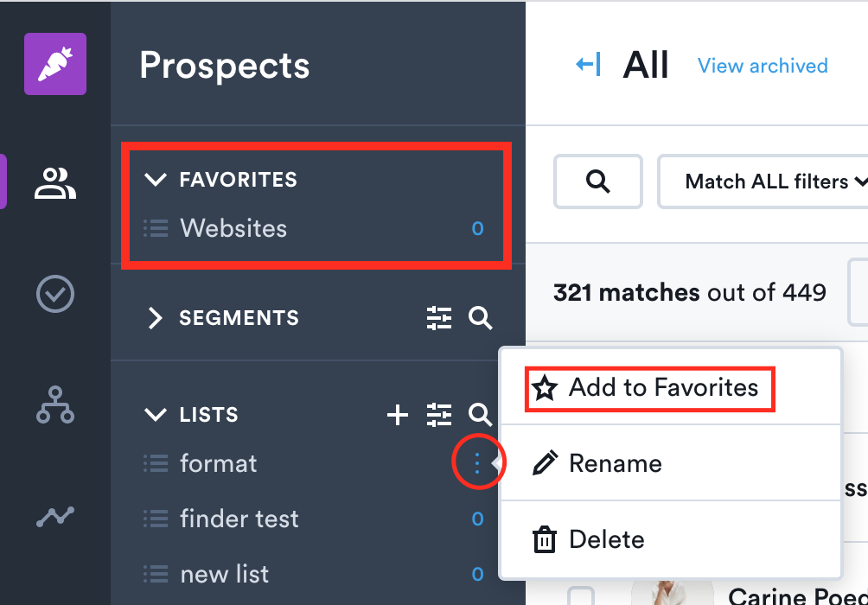Open the analytics line chart icon
This screenshot has width=868, height=605.
[55, 516]
